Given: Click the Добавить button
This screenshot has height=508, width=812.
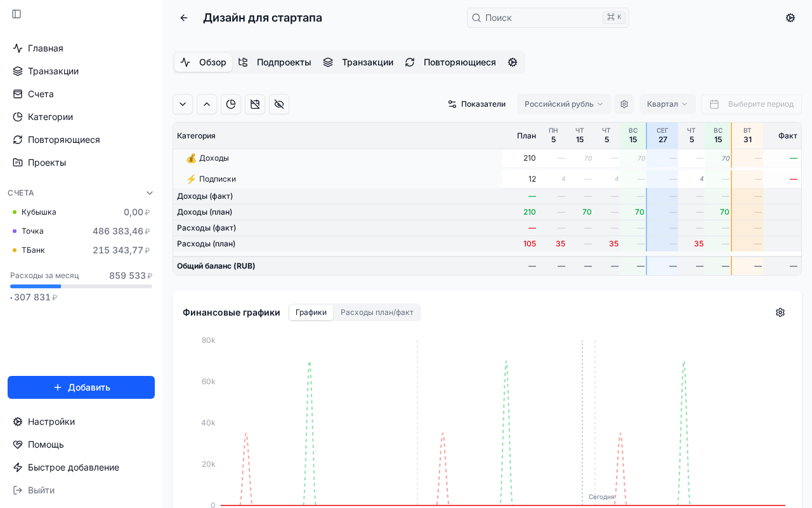Looking at the screenshot, I should click(x=81, y=387).
